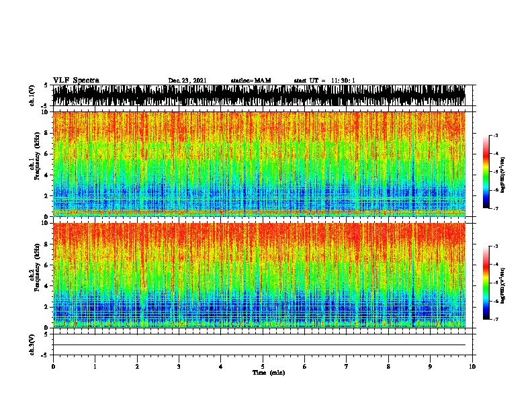Click the time axis tick label "6"

305,367
